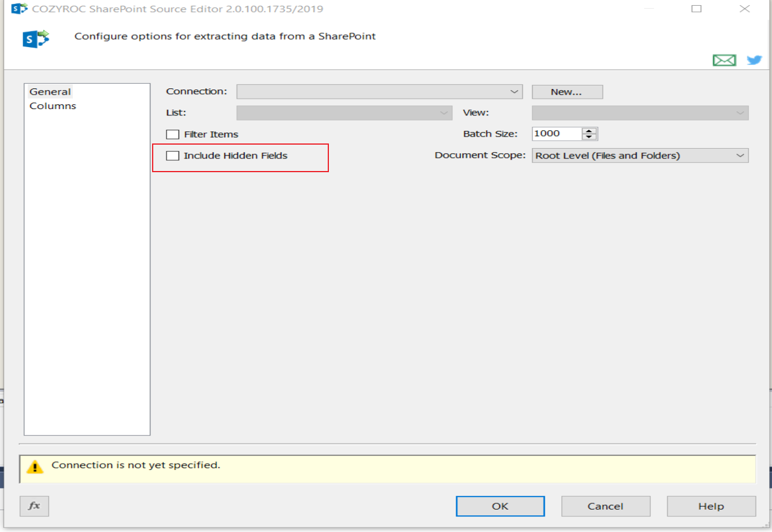Click the SharePoint logo in header
772x532 pixels.
[36, 39]
